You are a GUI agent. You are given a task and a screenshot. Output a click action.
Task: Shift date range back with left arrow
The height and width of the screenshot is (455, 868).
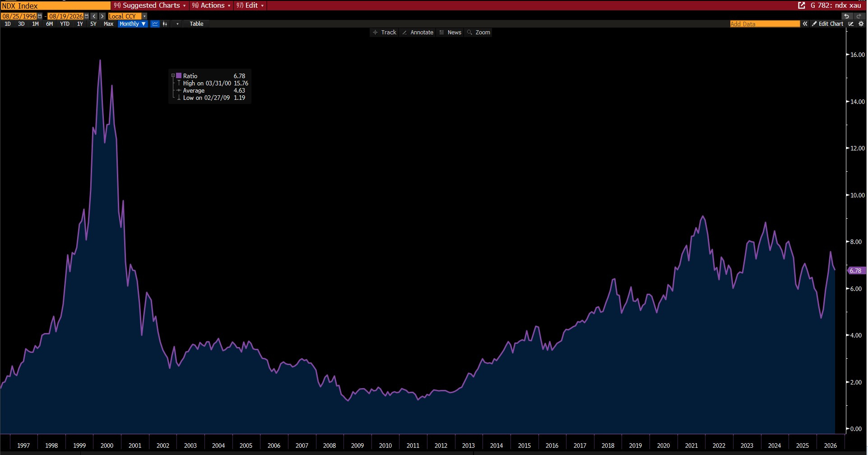pyautogui.click(x=94, y=16)
